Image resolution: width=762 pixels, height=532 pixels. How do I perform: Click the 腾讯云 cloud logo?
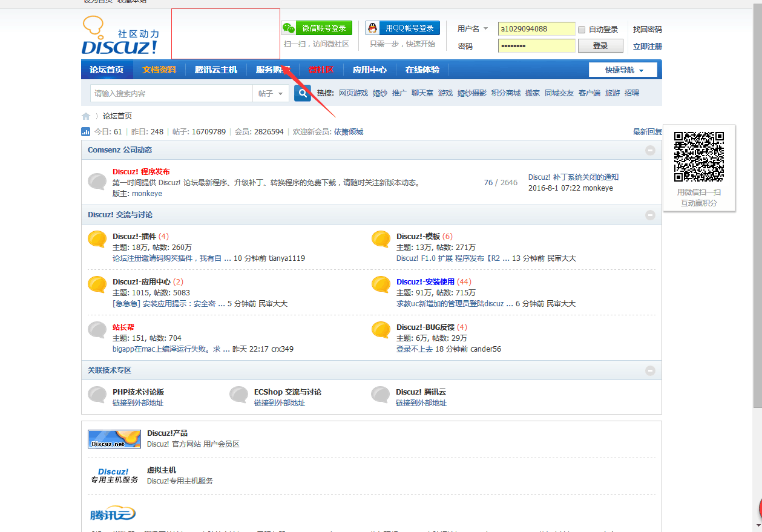point(113,514)
